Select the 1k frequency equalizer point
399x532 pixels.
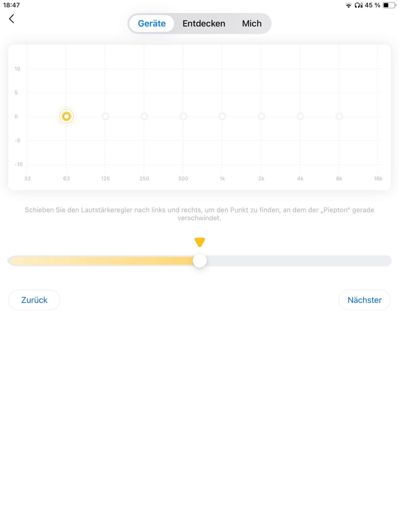tap(222, 116)
